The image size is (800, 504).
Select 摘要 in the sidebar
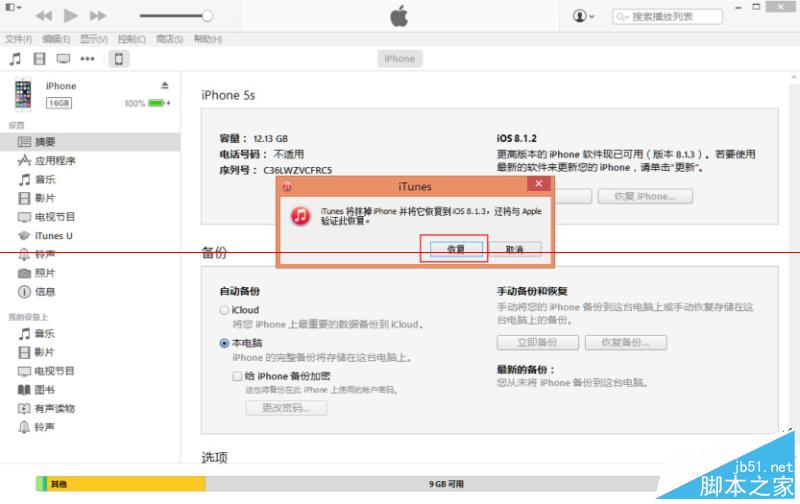click(x=90, y=142)
